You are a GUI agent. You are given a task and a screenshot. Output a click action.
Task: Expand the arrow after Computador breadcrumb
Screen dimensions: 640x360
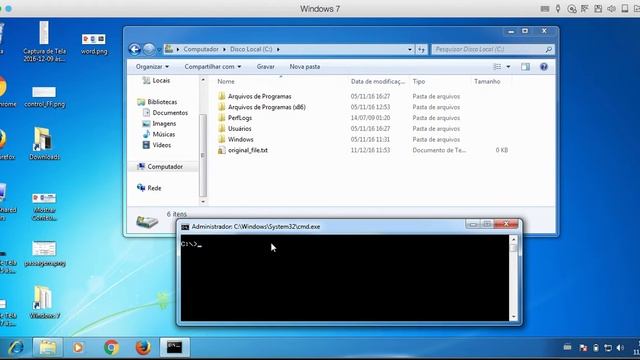pyautogui.click(x=224, y=49)
